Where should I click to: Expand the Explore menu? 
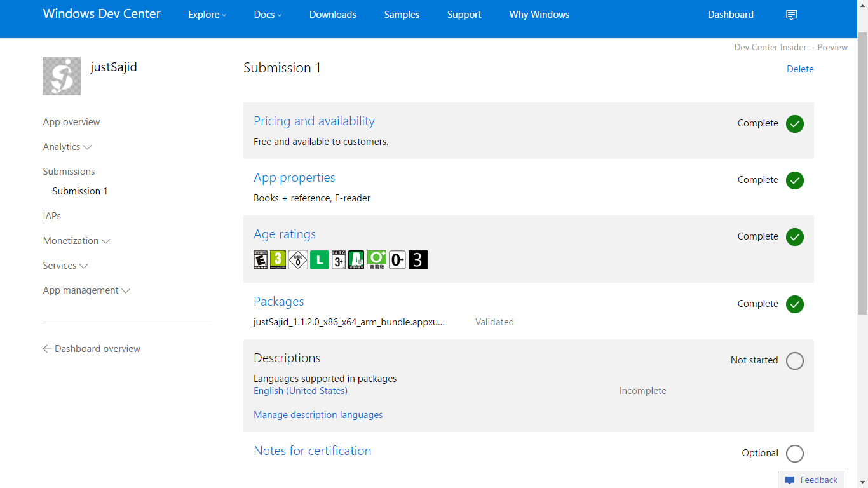[207, 15]
